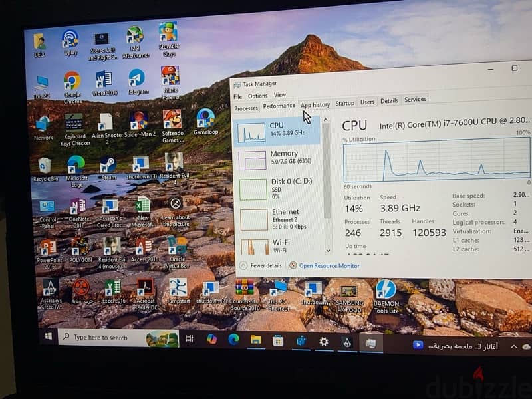
Task: Open Task Manager Options menu
Action: [x=257, y=96]
